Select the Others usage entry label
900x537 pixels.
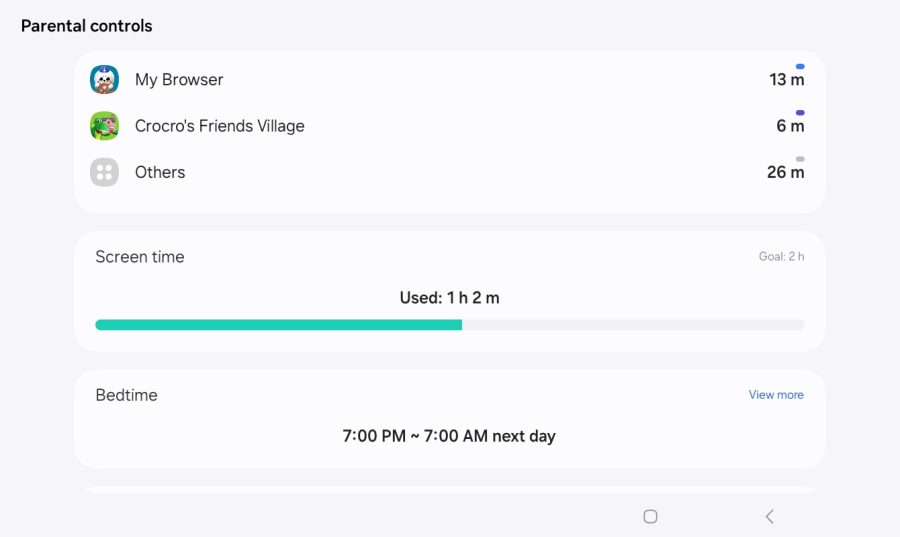click(160, 172)
